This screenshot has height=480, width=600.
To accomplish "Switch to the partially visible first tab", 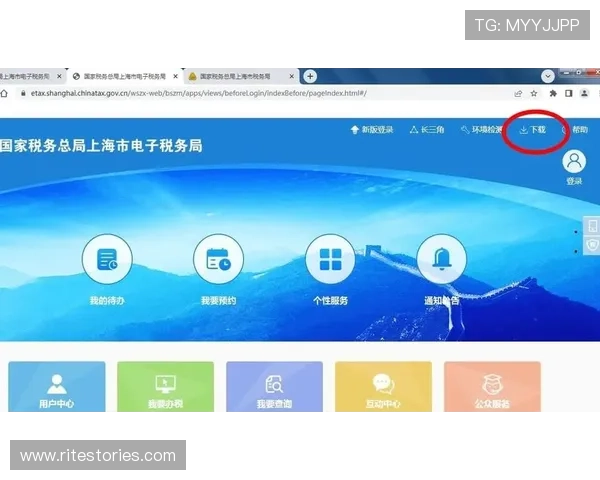I will coord(25,77).
